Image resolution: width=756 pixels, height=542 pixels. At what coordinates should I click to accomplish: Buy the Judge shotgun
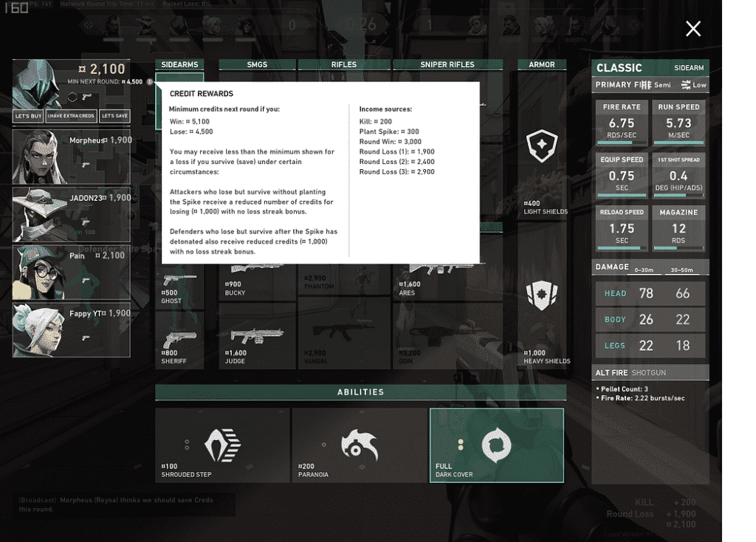pyautogui.click(x=257, y=337)
